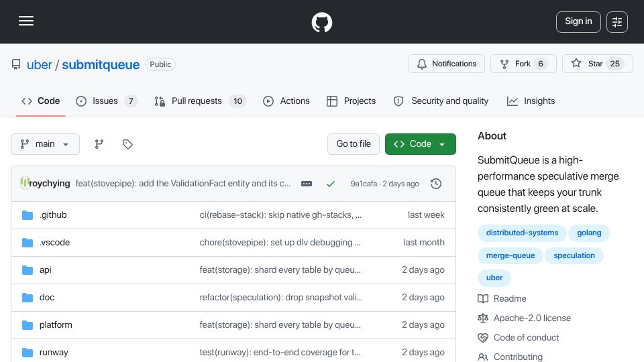Screen dimensions: 644x362
Task: Click the Star count badge 25
Action: 615,64
